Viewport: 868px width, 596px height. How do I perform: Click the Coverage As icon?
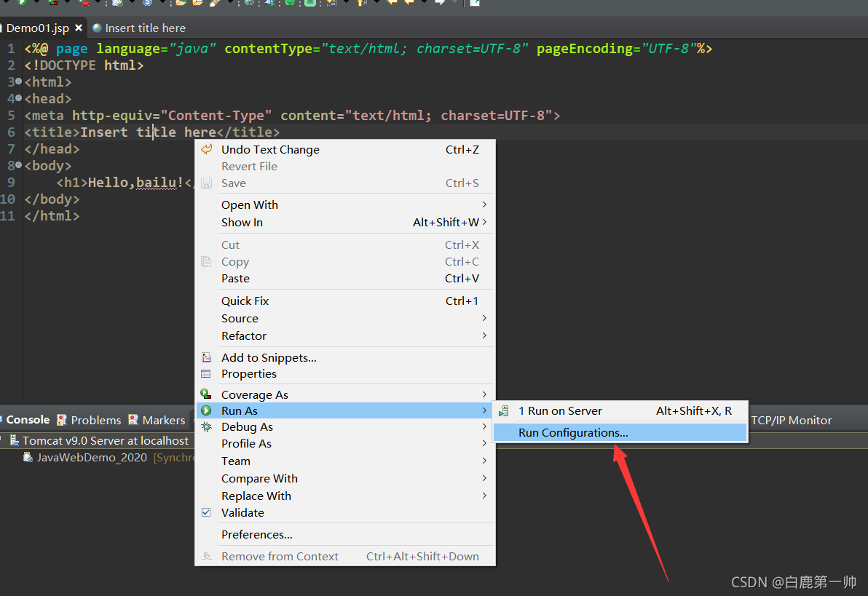click(206, 394)
